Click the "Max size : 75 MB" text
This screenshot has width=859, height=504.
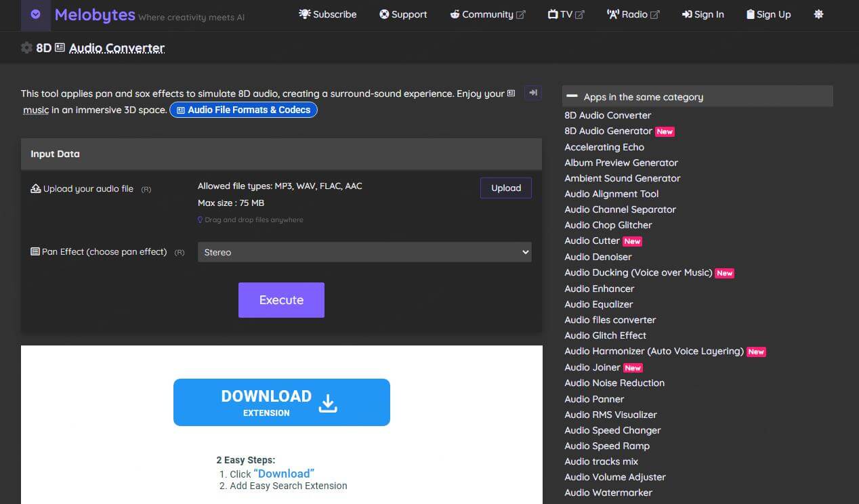231,203
